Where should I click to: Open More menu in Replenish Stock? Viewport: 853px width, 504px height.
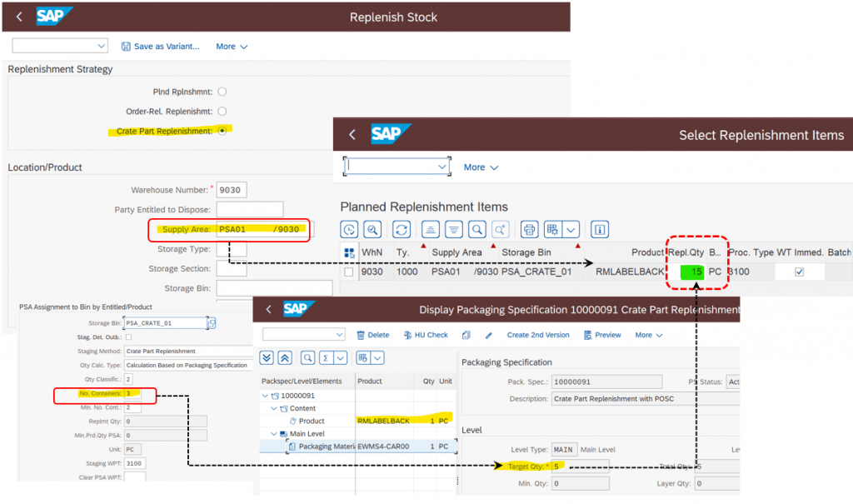click(x=232, y=47)
